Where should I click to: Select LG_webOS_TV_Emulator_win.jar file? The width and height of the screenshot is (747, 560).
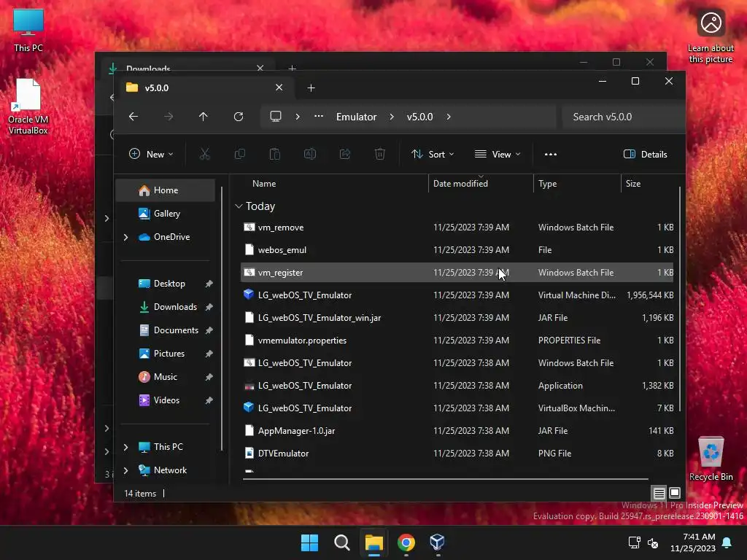(457, 318)
